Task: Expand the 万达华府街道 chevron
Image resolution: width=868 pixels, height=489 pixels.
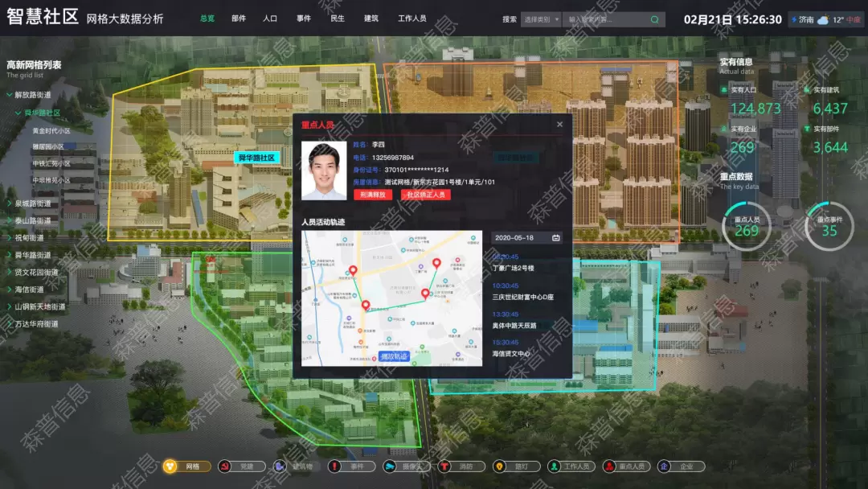Action: [10, 323]
